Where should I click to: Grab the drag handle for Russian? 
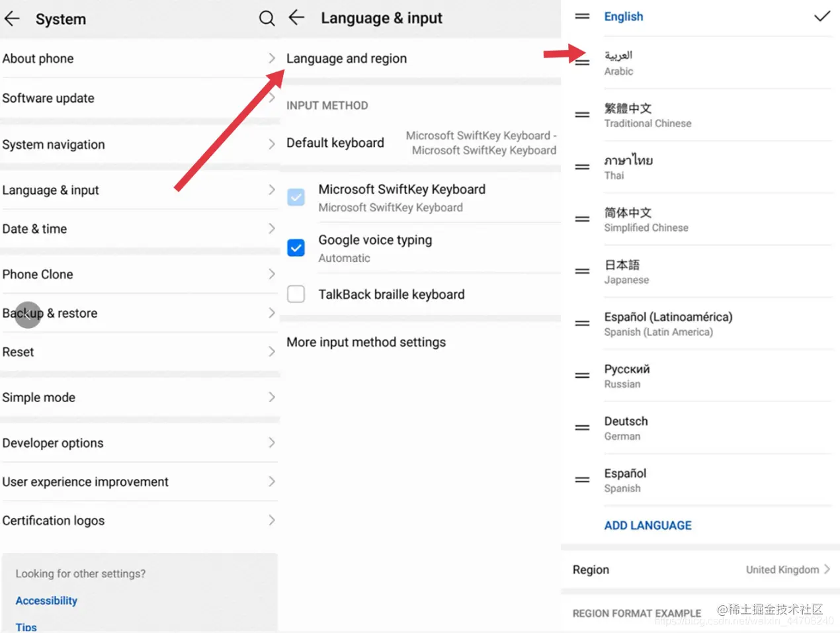coord(582,376)
